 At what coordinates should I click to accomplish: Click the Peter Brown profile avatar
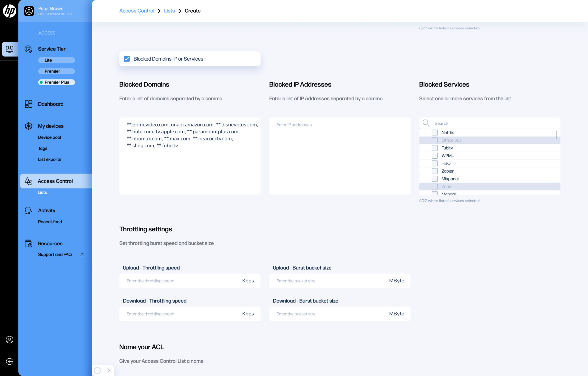coord(29,11)
